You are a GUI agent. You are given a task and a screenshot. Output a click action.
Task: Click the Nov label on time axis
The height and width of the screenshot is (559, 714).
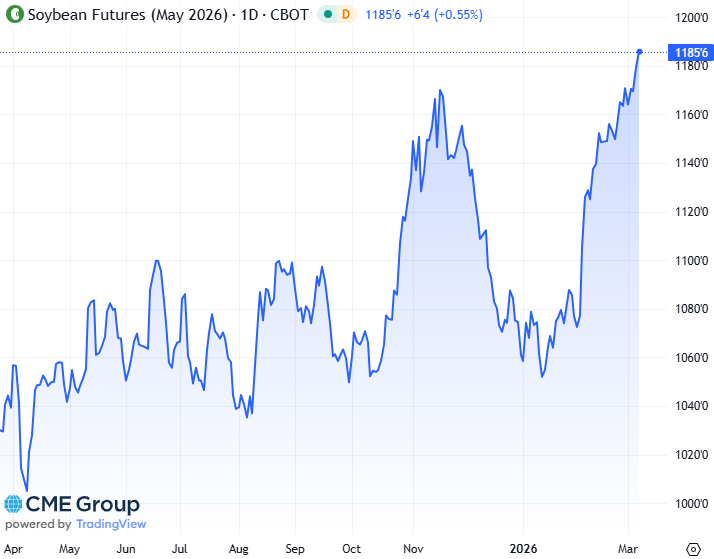[x=410, y=548]
